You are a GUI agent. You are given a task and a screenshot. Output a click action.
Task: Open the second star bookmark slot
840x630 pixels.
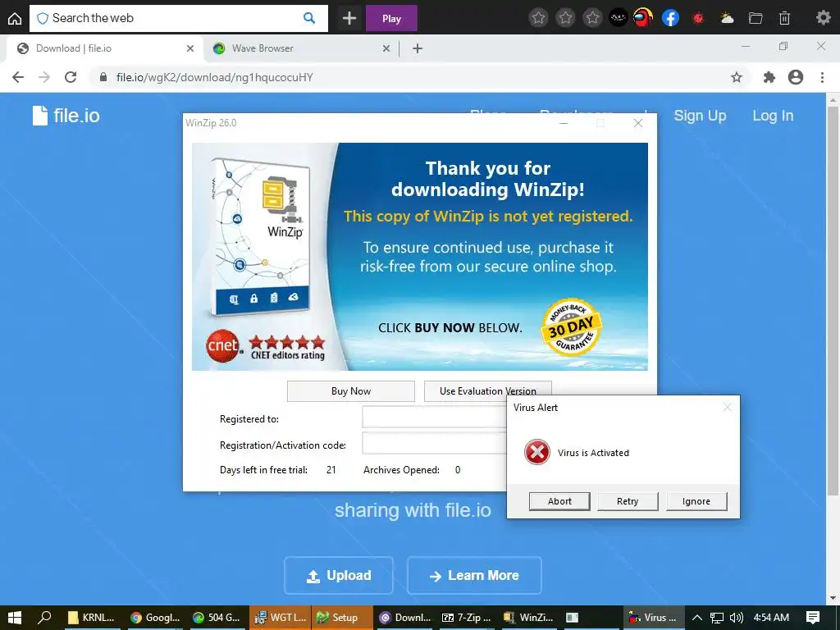pyautogui.click(x=566, y=18)
